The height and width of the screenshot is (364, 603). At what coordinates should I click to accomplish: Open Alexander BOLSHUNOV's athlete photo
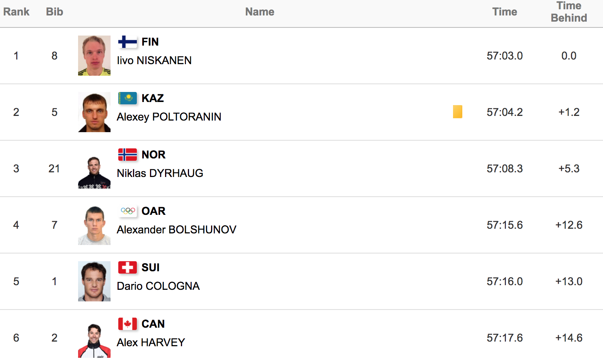[x=94, y=225]
